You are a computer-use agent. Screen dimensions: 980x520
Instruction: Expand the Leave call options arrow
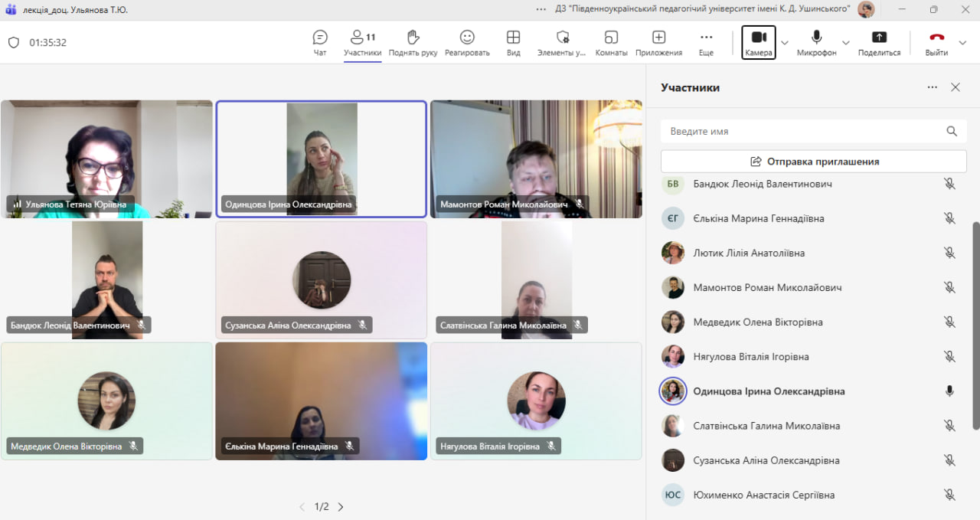(963, 43)
